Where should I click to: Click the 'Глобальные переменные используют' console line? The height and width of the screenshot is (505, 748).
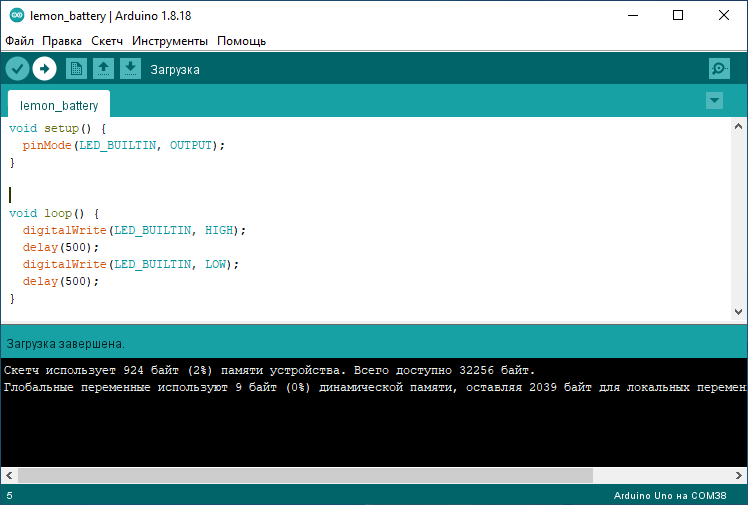tap(375, 387)
